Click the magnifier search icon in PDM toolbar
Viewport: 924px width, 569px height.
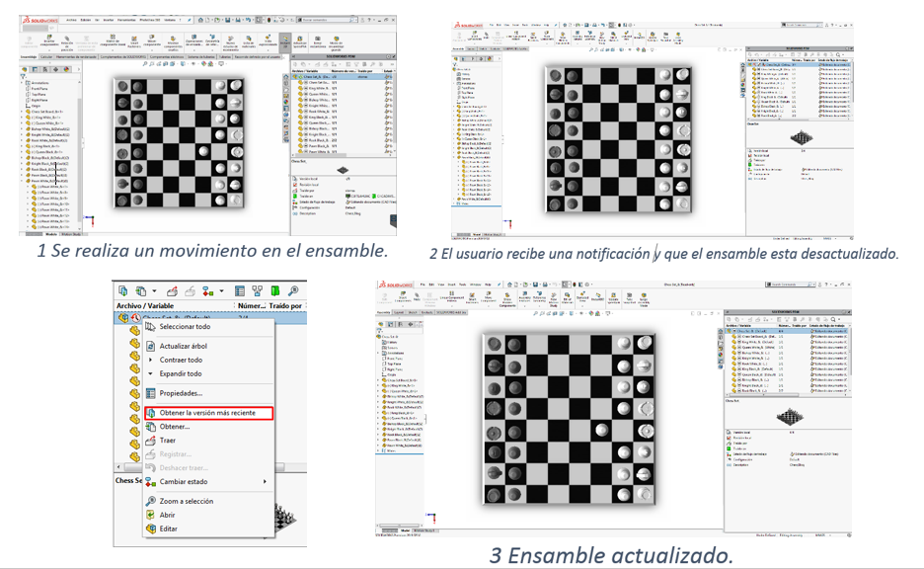tap(293, 290)
